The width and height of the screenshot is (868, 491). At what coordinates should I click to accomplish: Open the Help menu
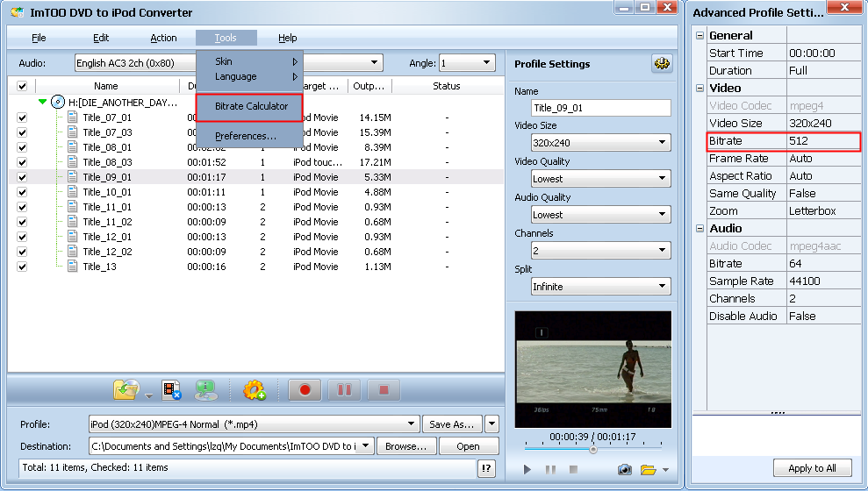(x=287, y=38)
